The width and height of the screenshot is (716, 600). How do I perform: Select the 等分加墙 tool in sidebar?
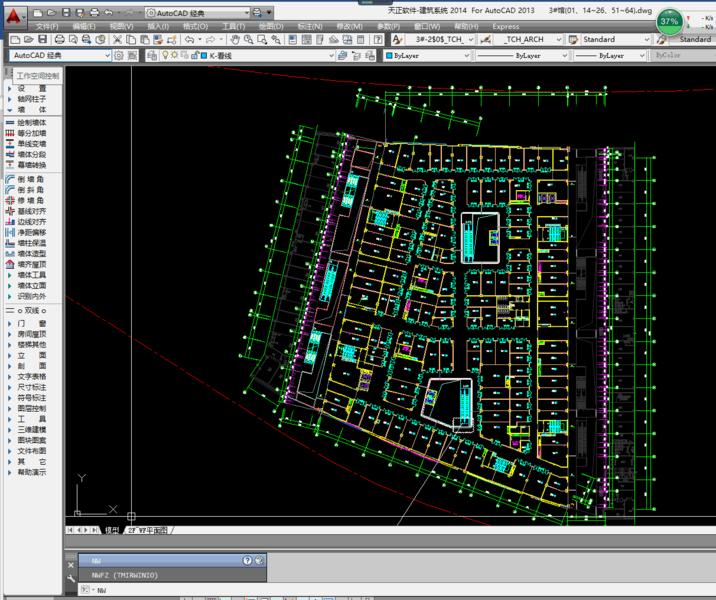pos(32,133)
